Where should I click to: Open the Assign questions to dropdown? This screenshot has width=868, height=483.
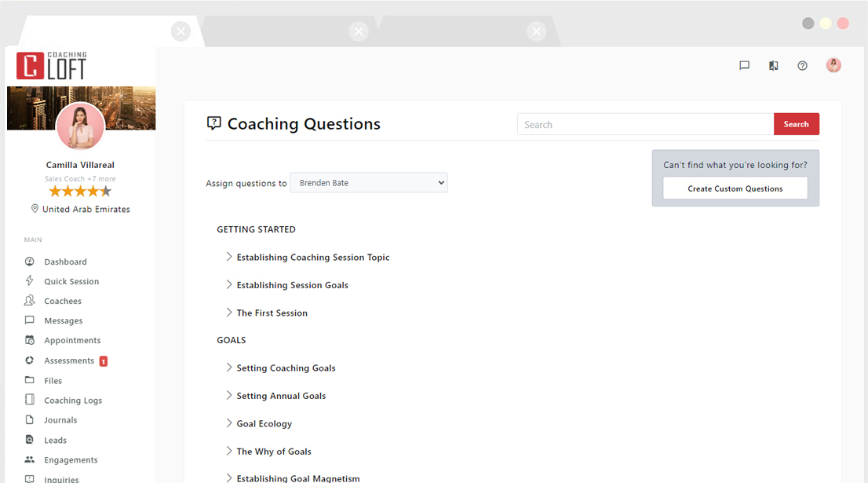click(x=368, y=183)
